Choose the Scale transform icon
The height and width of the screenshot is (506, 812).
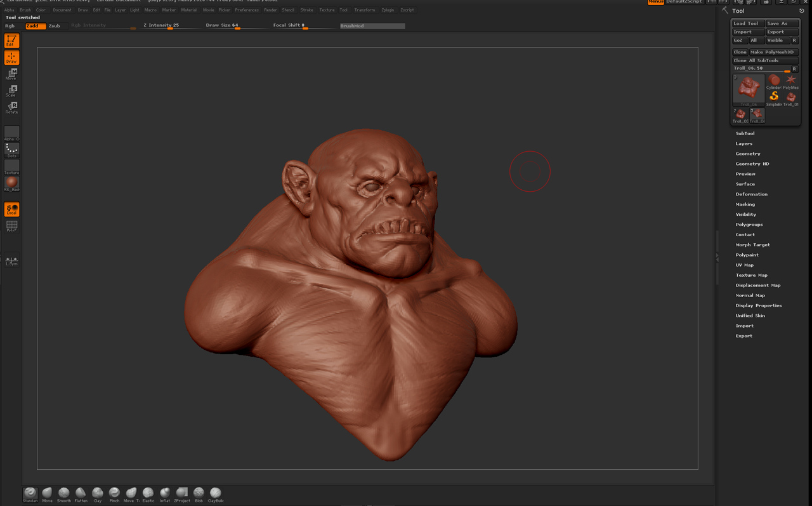11,91
